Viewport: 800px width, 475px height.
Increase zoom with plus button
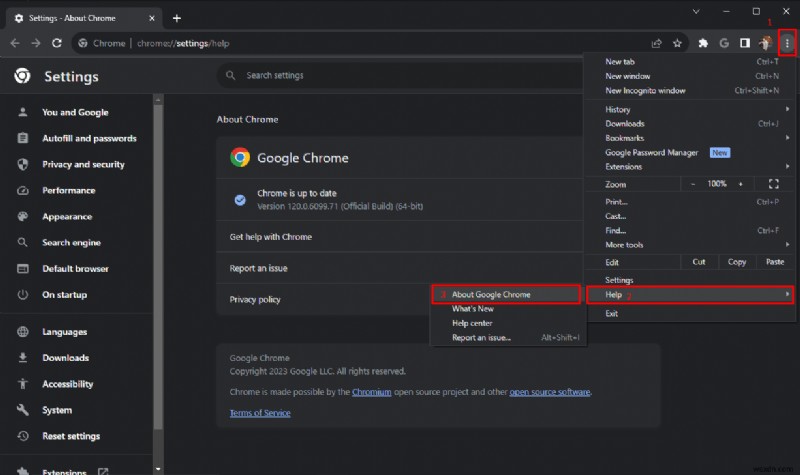pos(740,184)
